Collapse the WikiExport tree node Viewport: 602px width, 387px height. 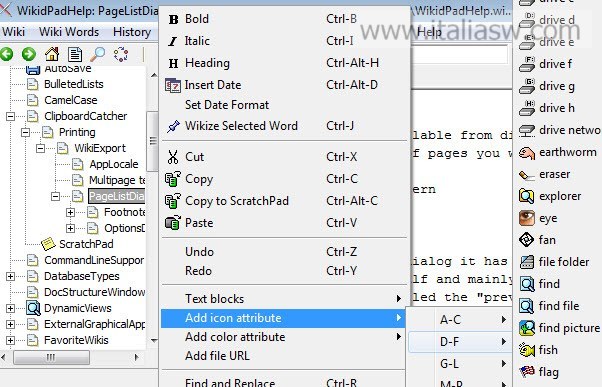(40, 148)
